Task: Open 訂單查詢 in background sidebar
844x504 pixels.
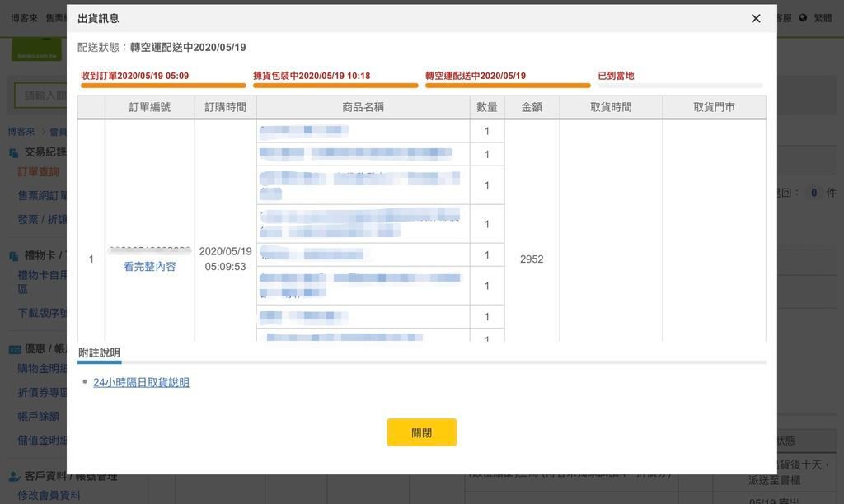Action: click(x=38, y=172)
